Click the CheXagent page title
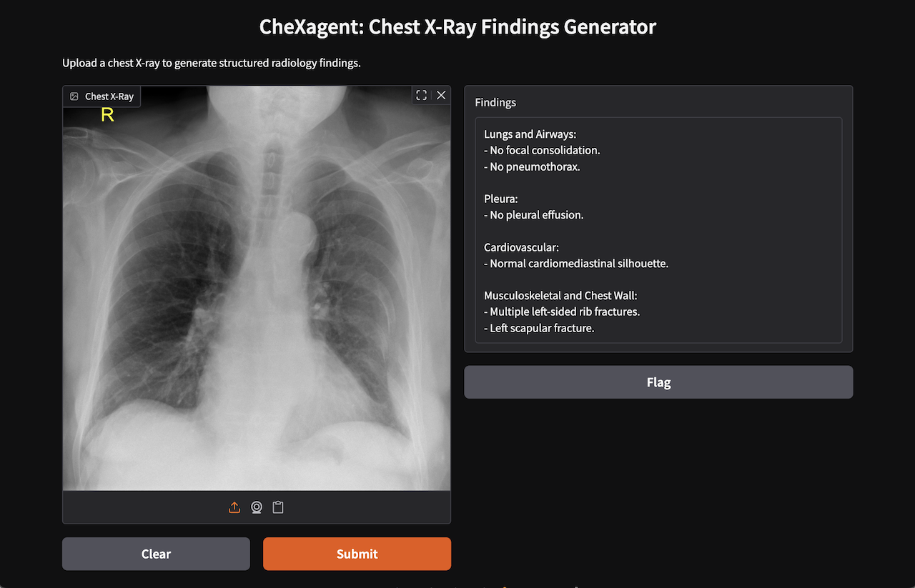The image size is (915, 588). coord(457,27)
